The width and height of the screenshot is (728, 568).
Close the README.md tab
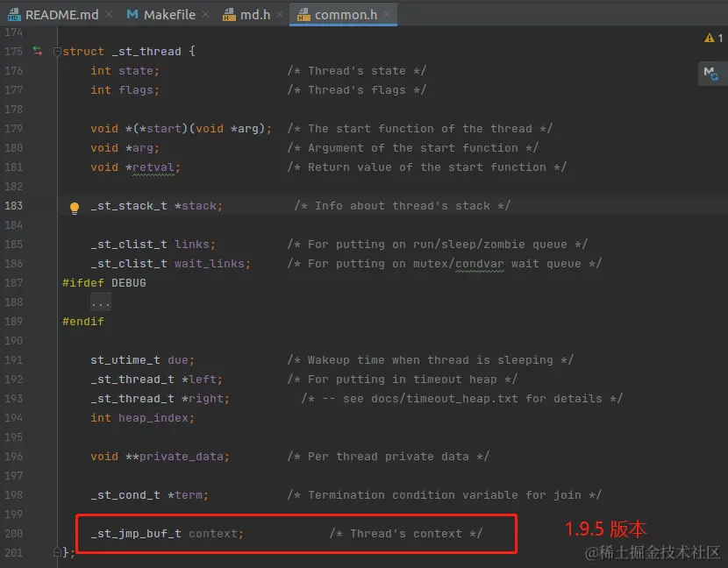point(109,15)
